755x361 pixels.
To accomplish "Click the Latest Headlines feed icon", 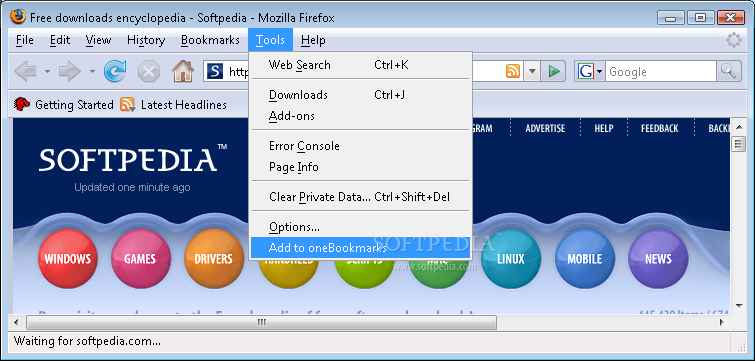I will (x=128, y=104).
